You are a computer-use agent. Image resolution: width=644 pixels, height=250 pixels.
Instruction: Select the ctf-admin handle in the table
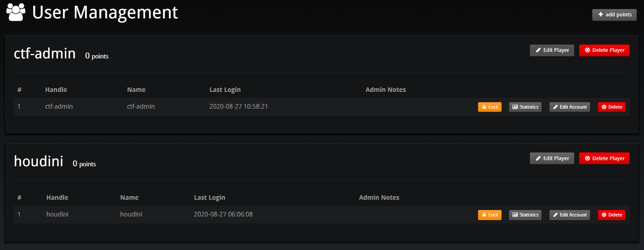pyautogui.click(x=59, y=107)
